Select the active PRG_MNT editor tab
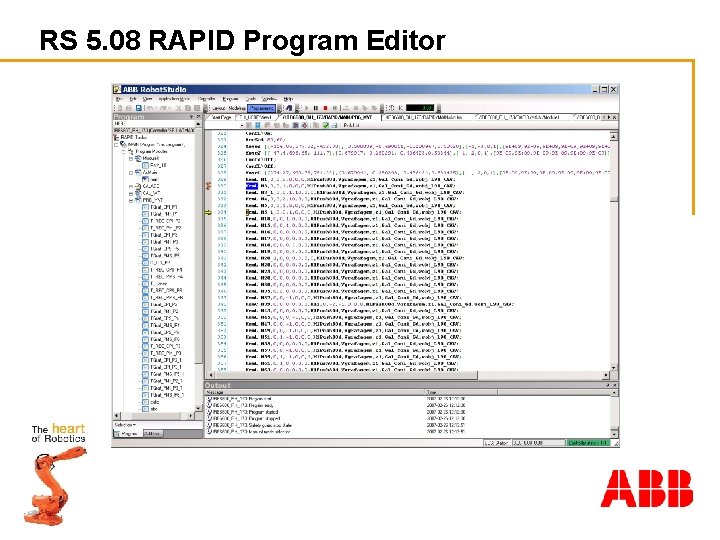Viewport: 720px width, 540px height. 327,118
